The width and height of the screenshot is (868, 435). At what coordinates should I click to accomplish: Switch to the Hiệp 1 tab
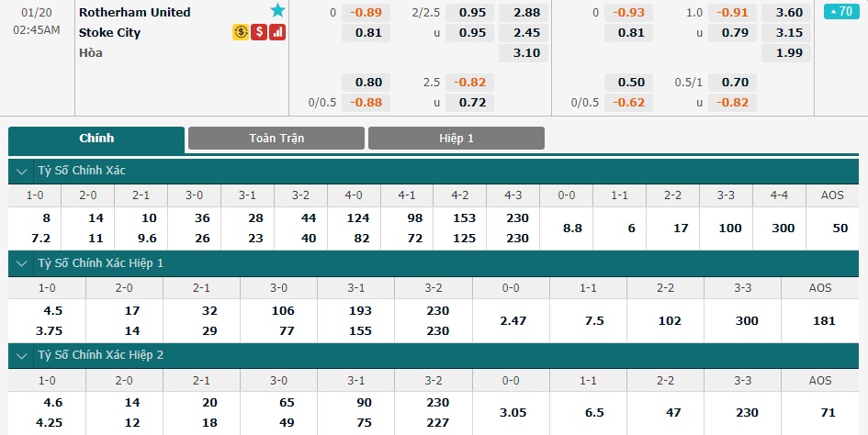click(x=457, y=139)
